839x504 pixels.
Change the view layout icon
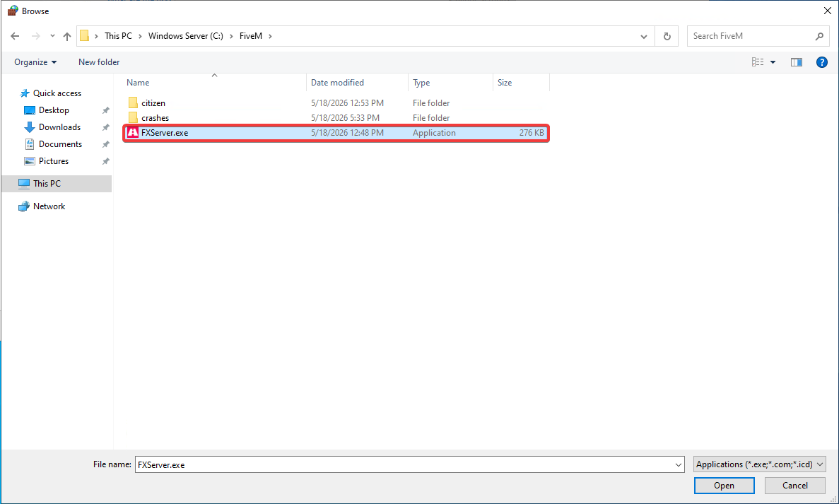[758, 62]
